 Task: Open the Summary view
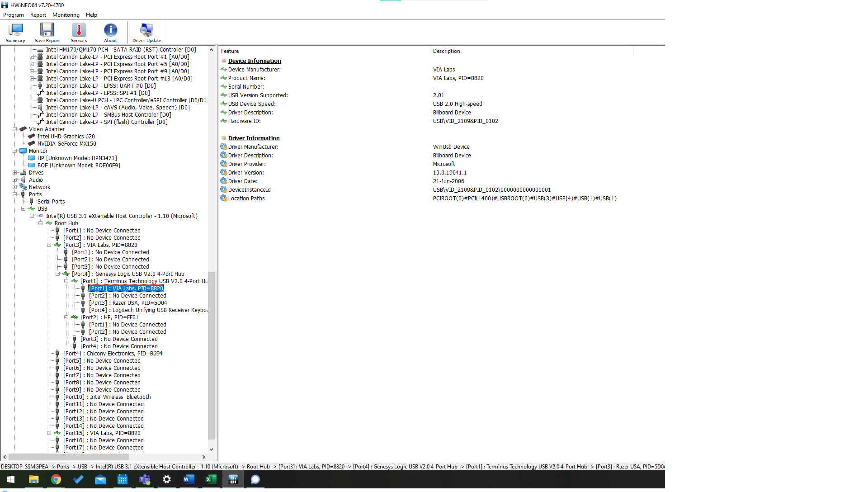pyautogui.click(x=15, y=32)
